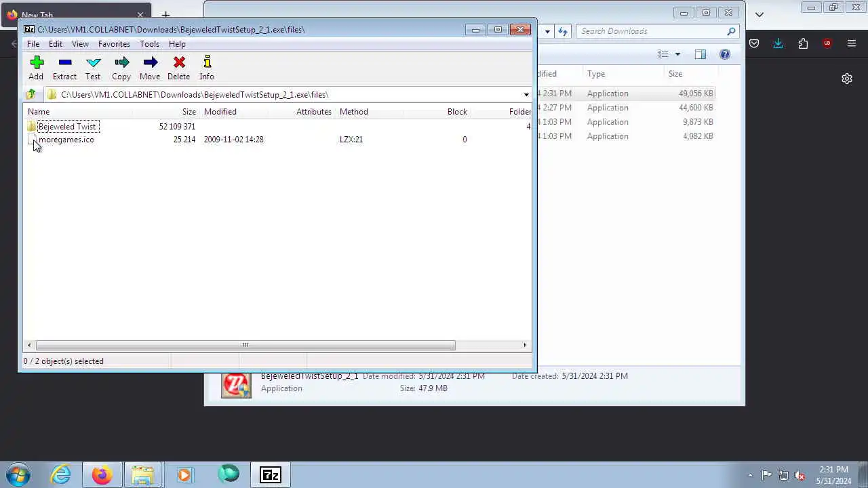
Task: Click the uBlock Origin extension icon
Action: click(827, 43)
